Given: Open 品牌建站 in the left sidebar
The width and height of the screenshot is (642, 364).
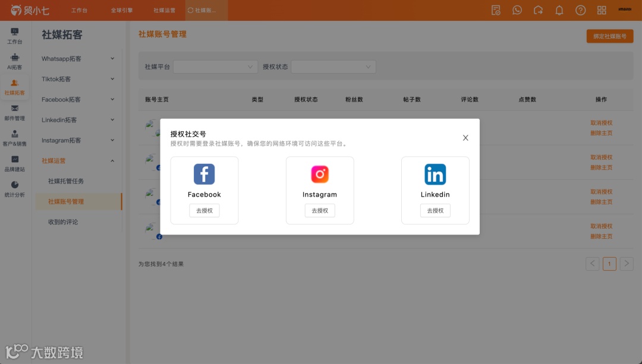Looking at the screenshot, I should coord(15,164).
